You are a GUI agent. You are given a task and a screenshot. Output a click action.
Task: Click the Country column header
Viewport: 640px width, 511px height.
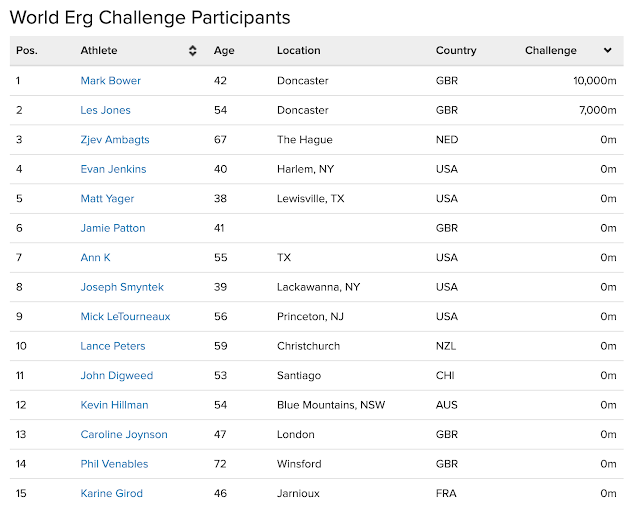click(456, 51)
